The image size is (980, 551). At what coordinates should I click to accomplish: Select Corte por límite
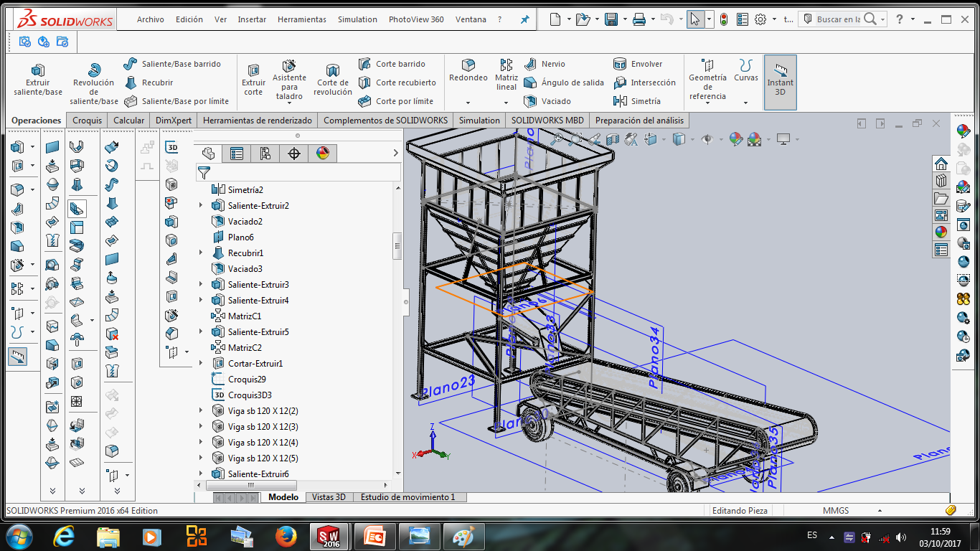(x=395, y=101)
